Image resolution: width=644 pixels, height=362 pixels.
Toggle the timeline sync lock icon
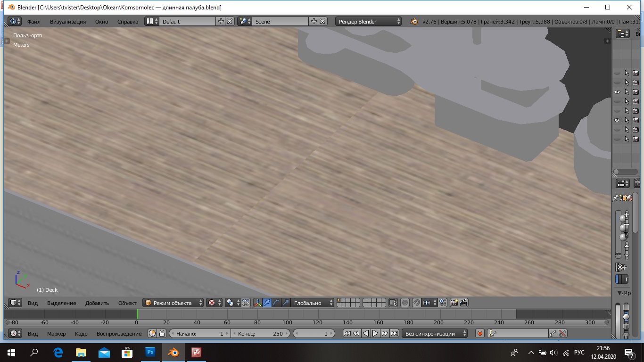(162, 333)
